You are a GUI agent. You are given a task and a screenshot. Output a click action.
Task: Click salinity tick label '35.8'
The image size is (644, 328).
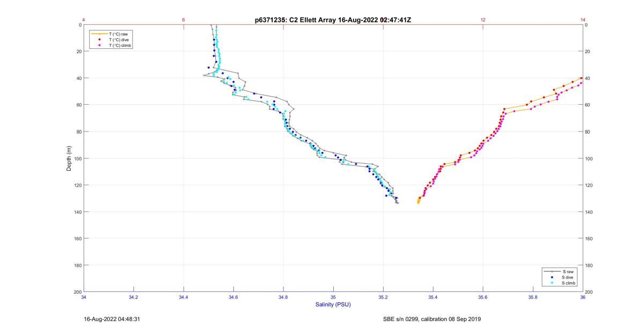(x=533, y=297)
